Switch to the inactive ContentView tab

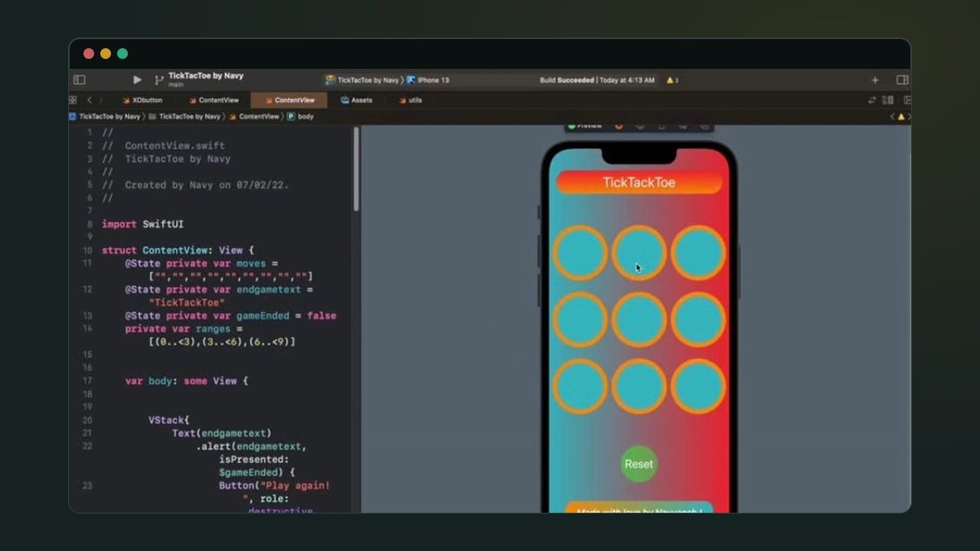coord(214,100)
